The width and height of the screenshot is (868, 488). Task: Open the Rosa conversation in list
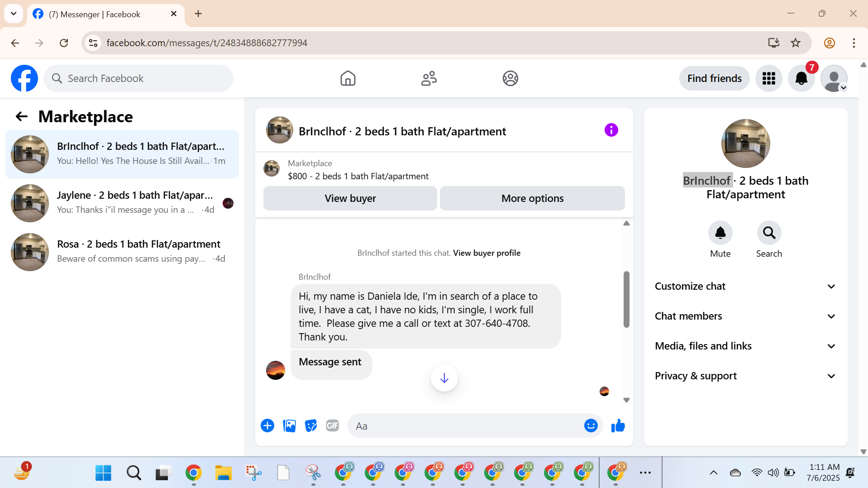(122, 252)
